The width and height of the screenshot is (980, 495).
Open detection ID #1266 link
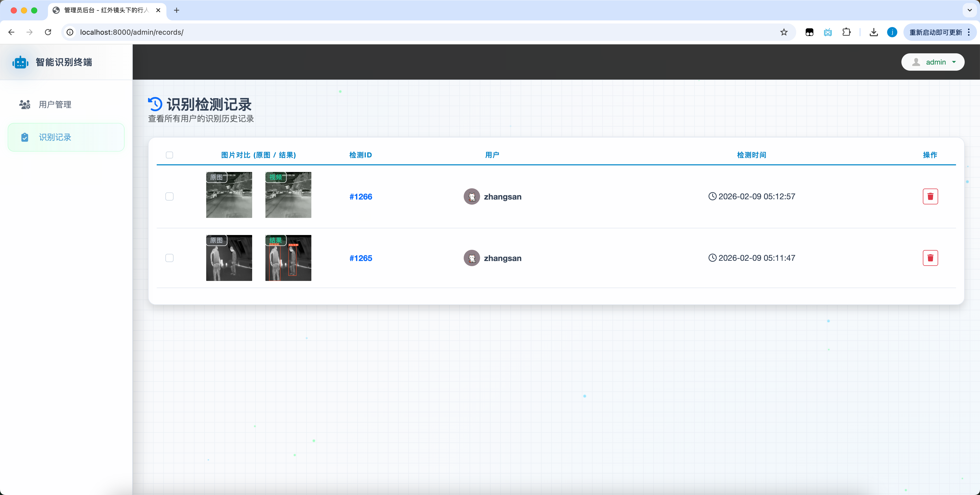pos(361,197)
